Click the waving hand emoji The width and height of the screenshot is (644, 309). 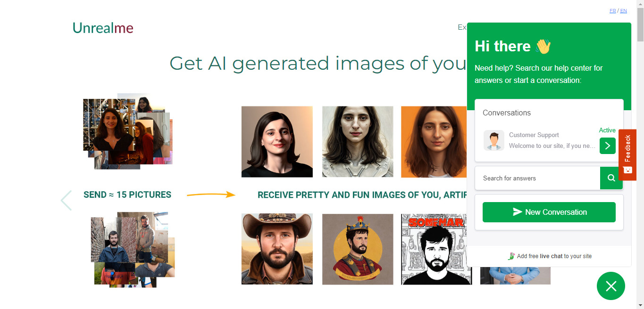544,46
